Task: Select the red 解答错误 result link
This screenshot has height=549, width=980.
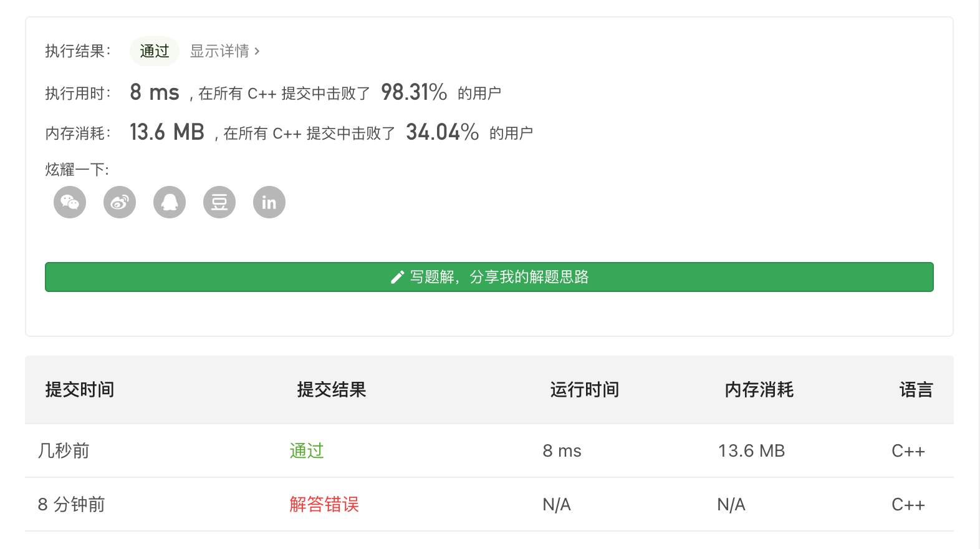Action: point(324,504)
